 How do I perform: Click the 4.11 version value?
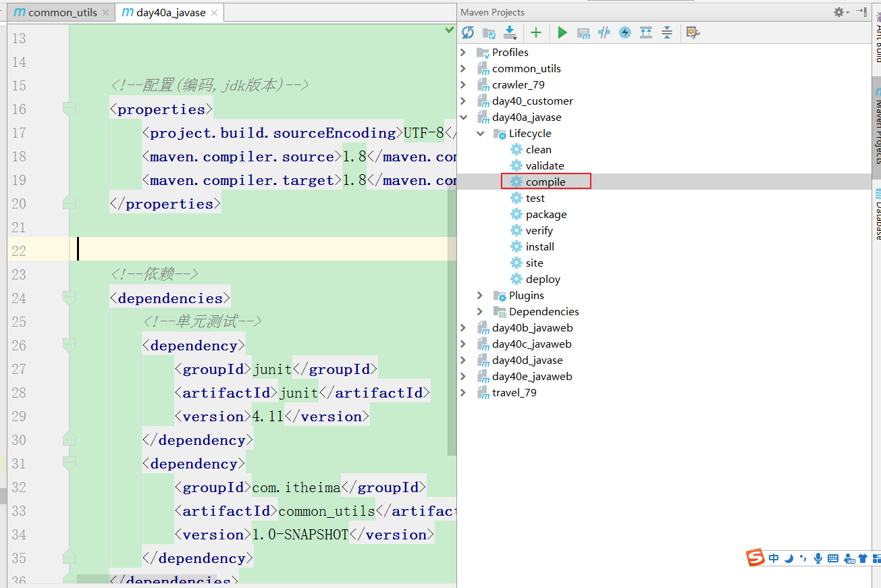(268, 417)
